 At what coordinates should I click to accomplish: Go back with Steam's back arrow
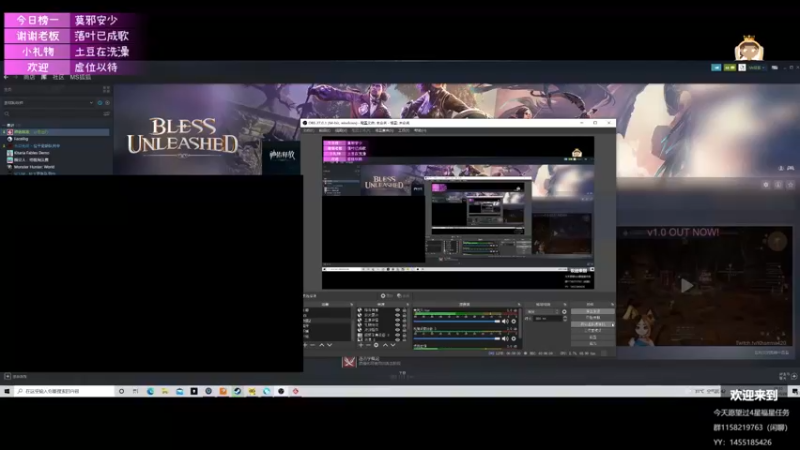[6, 78]
